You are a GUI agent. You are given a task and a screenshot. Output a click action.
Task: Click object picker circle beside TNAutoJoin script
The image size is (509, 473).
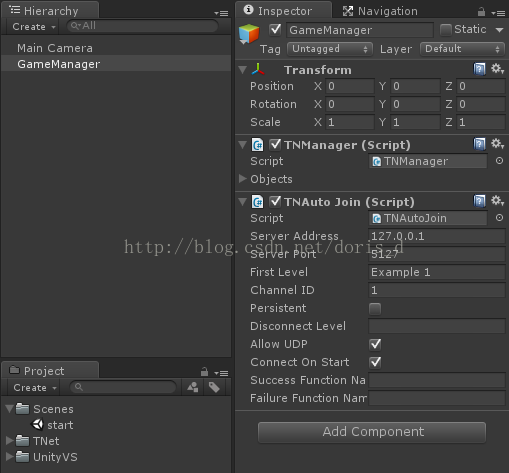pos(499,218)
